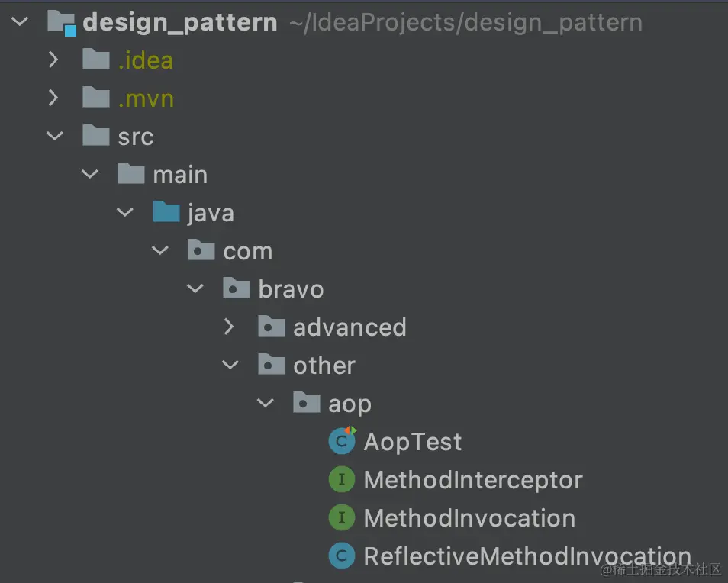Click the .idea folder icon
The height and width of the screenshot is (583, 728).
coord(95,59)
